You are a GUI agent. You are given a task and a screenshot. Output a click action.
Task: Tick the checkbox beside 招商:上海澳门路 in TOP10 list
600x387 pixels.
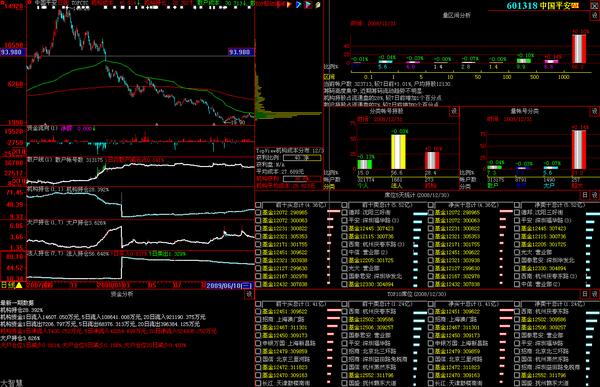click(x=258, y=319)
